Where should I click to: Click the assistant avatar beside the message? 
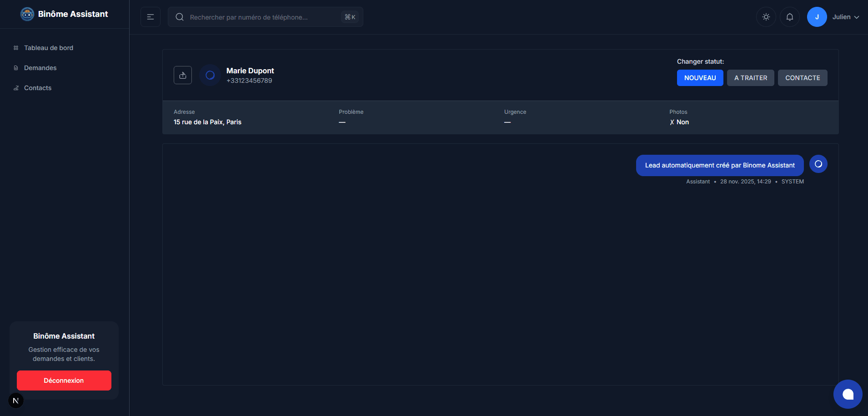tap(818, 164)
